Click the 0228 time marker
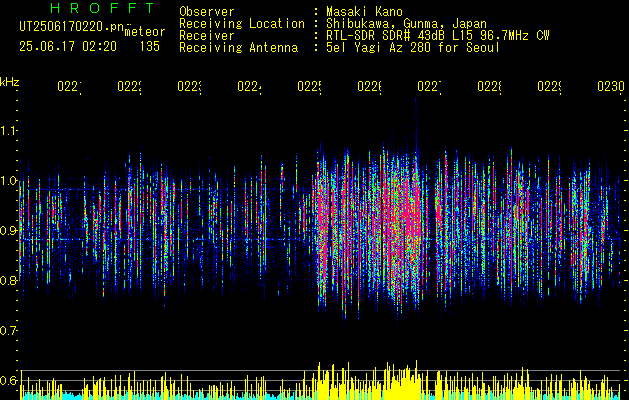This screenshot has height=400, width=629. tap(489, 87)
